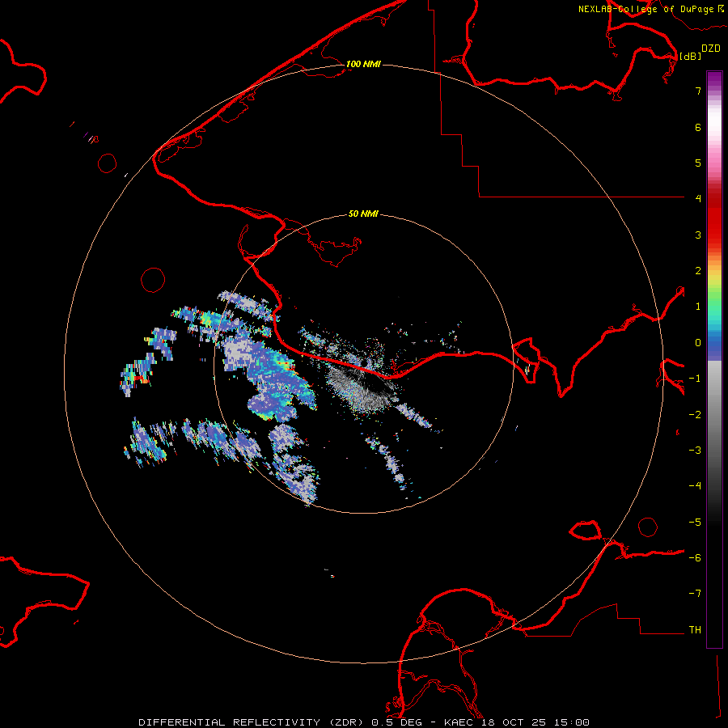728x728 pixels.
Task: Click the -1 value on color scale
Action: point(695,379)
